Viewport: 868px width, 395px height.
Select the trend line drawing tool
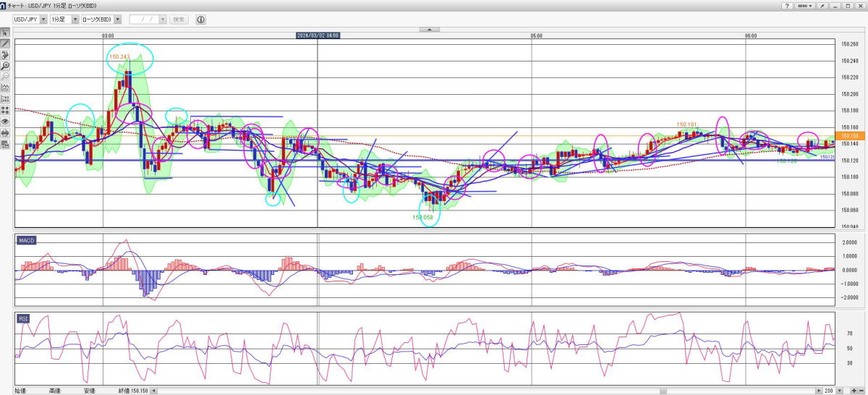[x=5, y=43]
